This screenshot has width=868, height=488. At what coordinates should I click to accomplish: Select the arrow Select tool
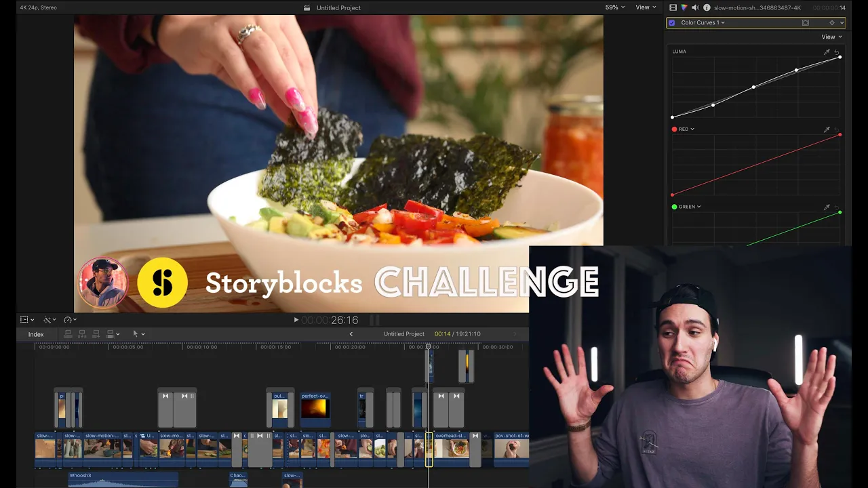(x=136, y=333)
